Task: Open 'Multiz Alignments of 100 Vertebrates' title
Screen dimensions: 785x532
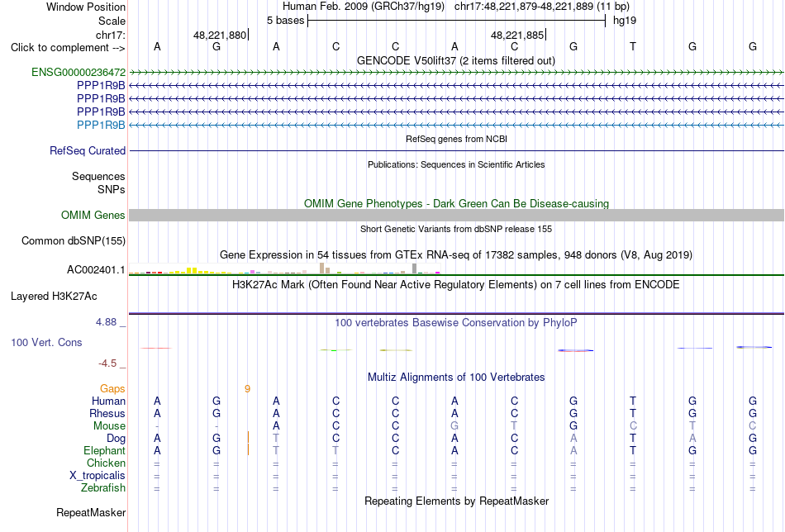Action: pyautogui.click(x=456, y=378)
